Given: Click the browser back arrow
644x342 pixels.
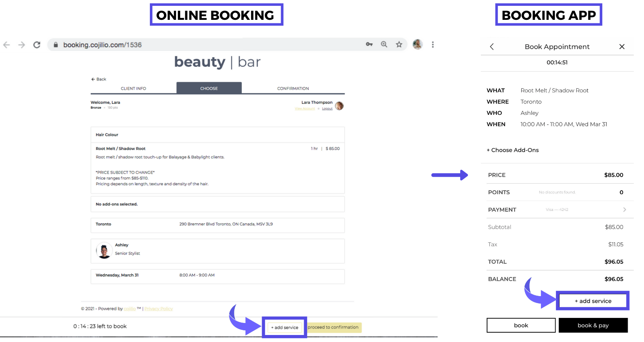Looking at the screenshot, I should (7, 45).
